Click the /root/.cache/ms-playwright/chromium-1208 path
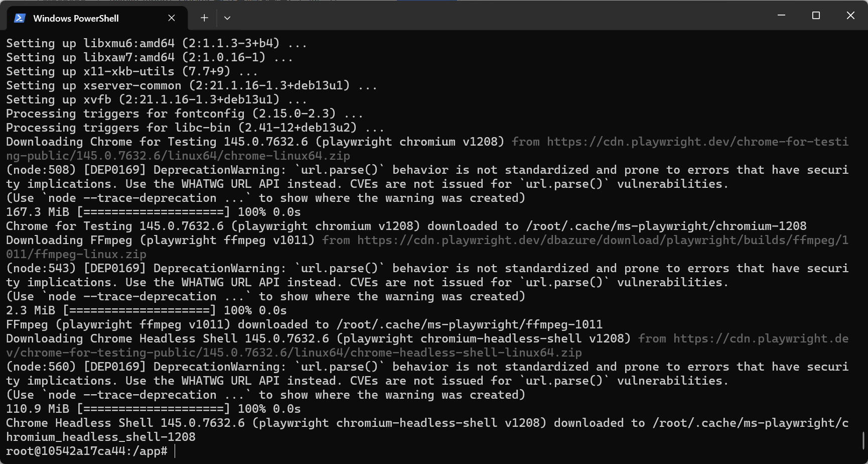Screen dimensions: 868x464 click(x=666, y=226)
